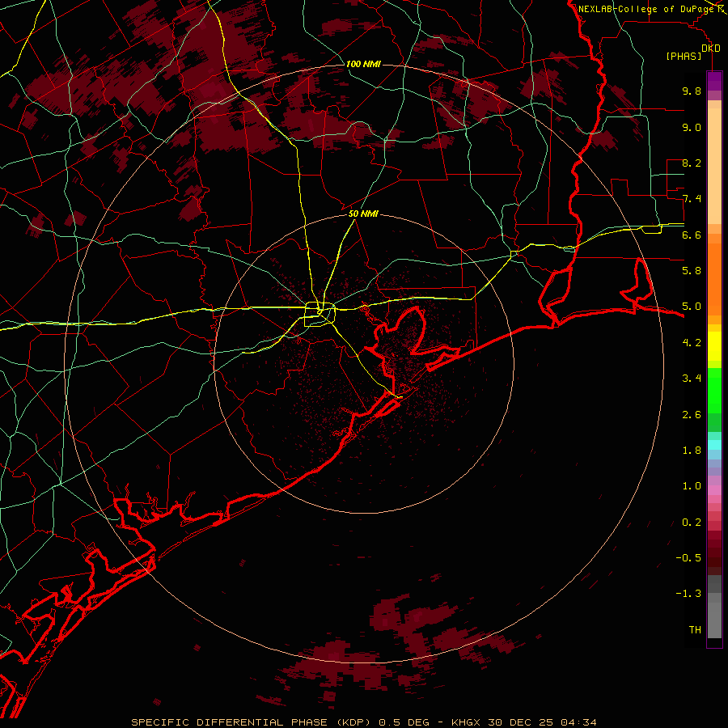Click the KHGX station identifier in footer
Viewport: 728px width, 728px height.
(466, 722)
